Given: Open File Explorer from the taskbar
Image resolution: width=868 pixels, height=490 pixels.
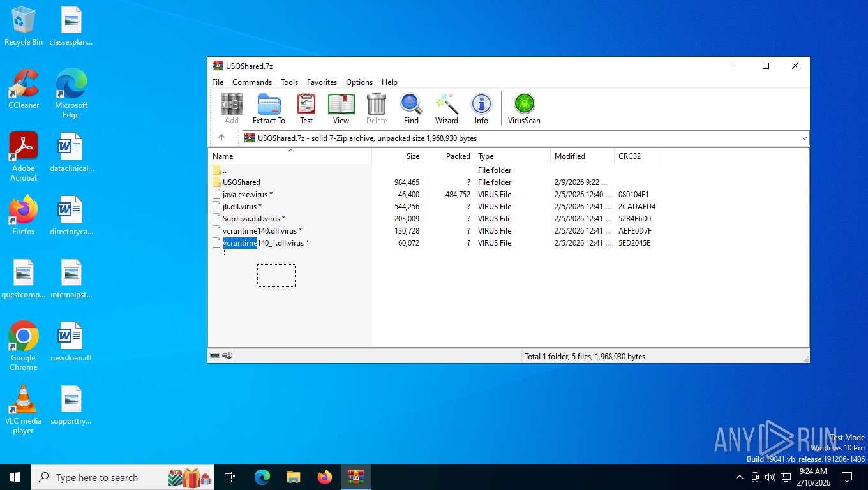Looking at the screenshot, I should [x=293, y=477].
